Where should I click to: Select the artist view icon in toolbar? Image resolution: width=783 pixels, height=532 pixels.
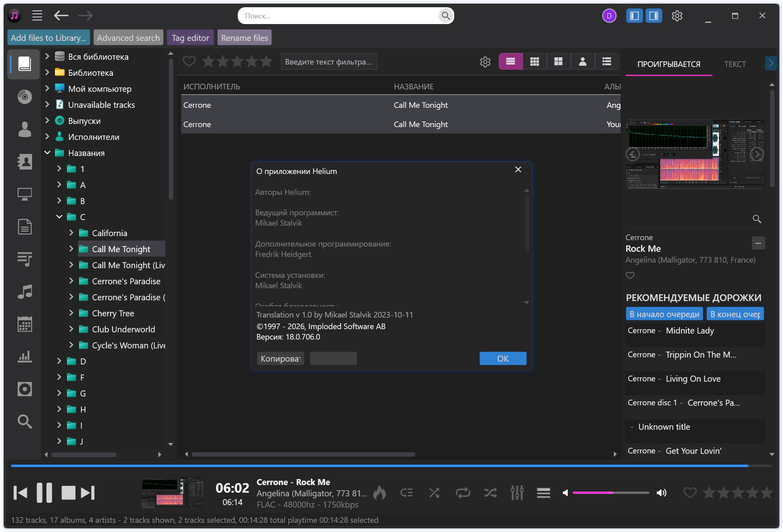583,61
